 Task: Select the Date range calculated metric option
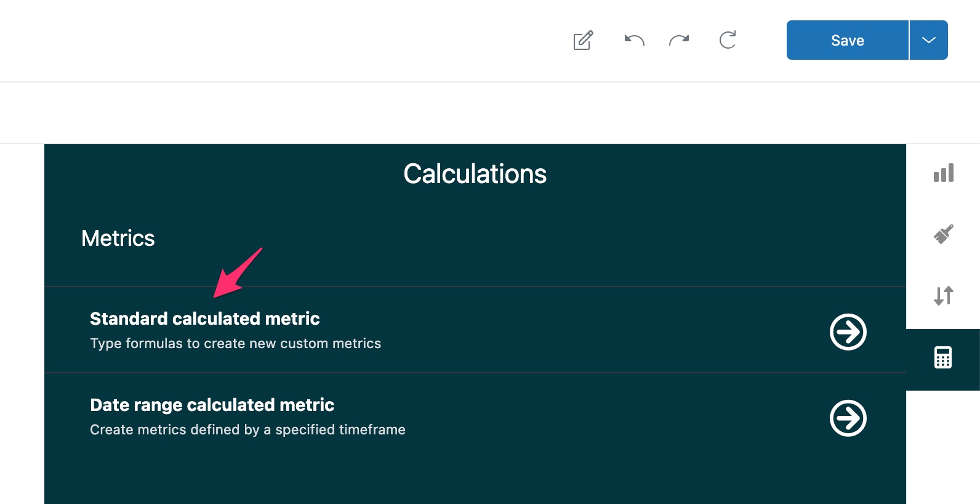(x=212, y=405)
